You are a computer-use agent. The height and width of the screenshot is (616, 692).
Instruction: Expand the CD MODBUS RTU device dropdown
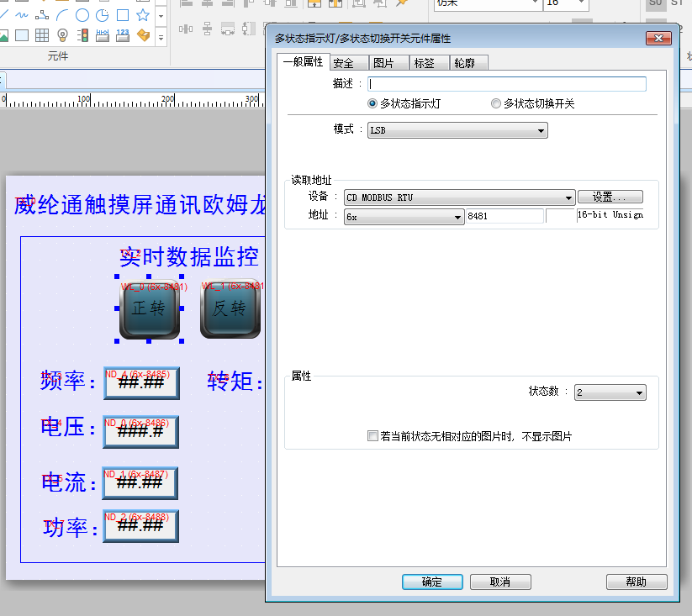[x=459, y=197]
